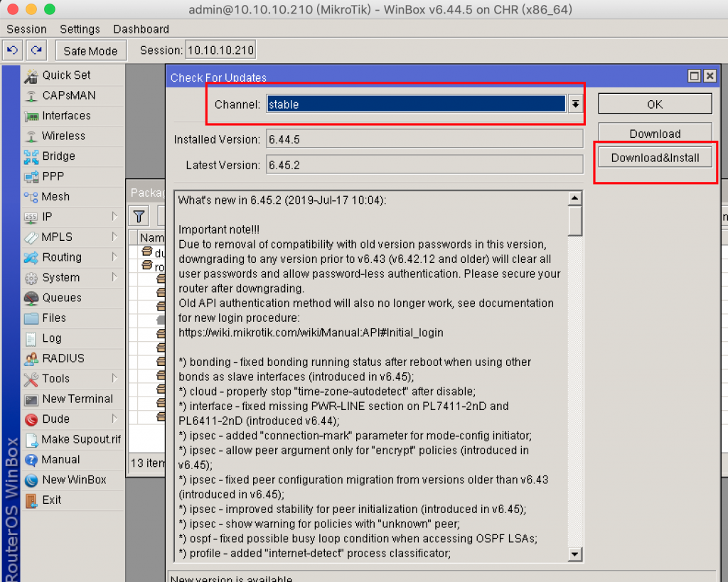Viewport: 728px width, 582px height.
Task: Click the macOS red close window dot
Action: click(13, 9)
